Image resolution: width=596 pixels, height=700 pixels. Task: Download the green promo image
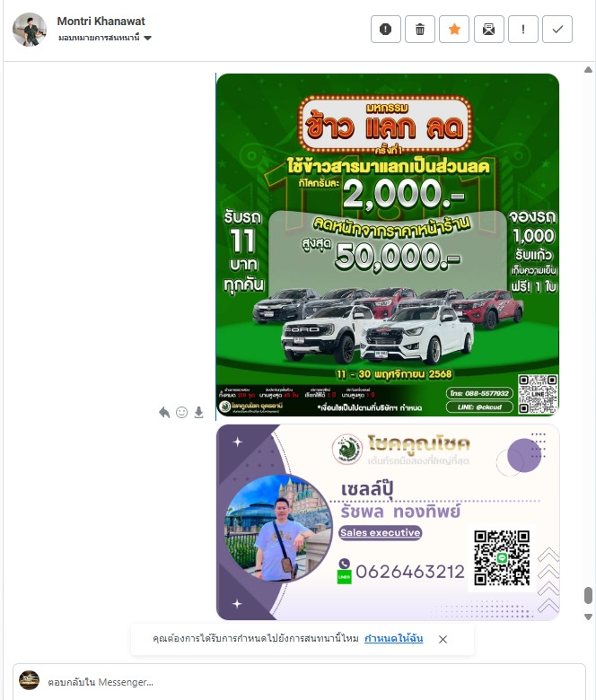point(198,413)
